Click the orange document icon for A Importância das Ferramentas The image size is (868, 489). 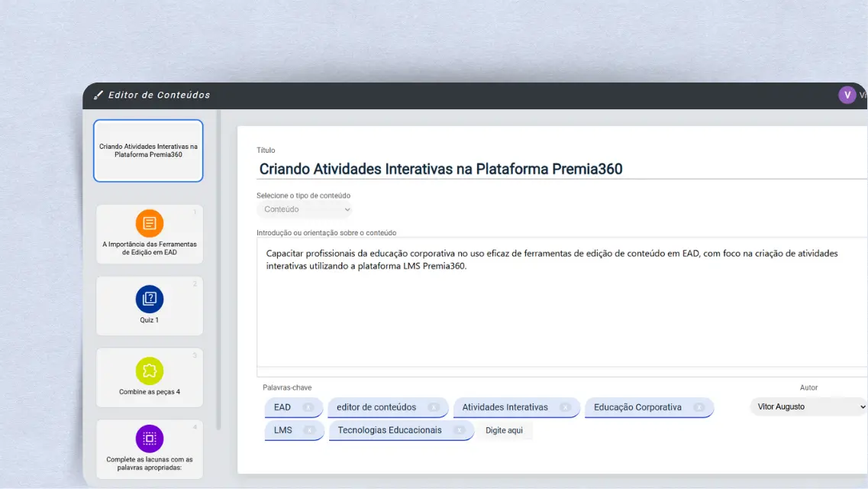tap(150, 223)
